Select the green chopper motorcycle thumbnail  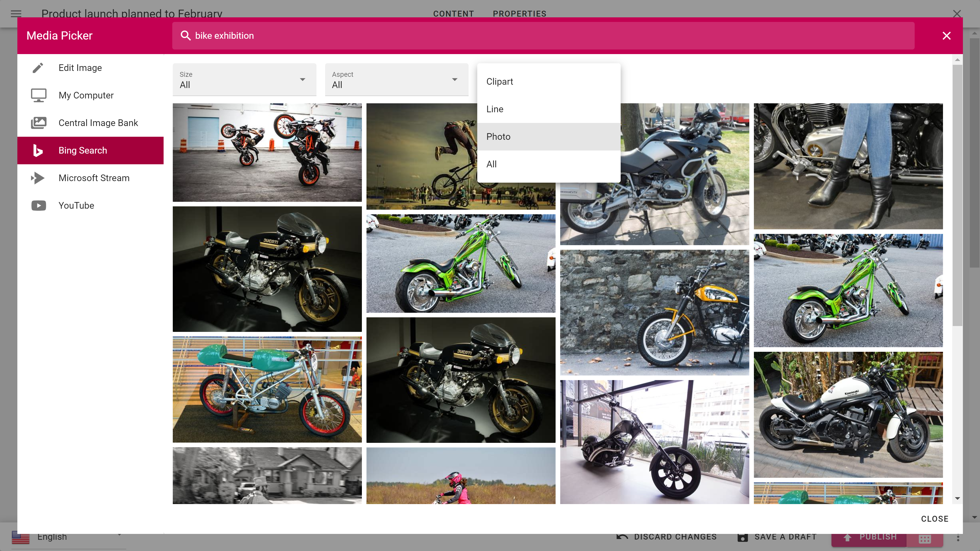point(460,263)
